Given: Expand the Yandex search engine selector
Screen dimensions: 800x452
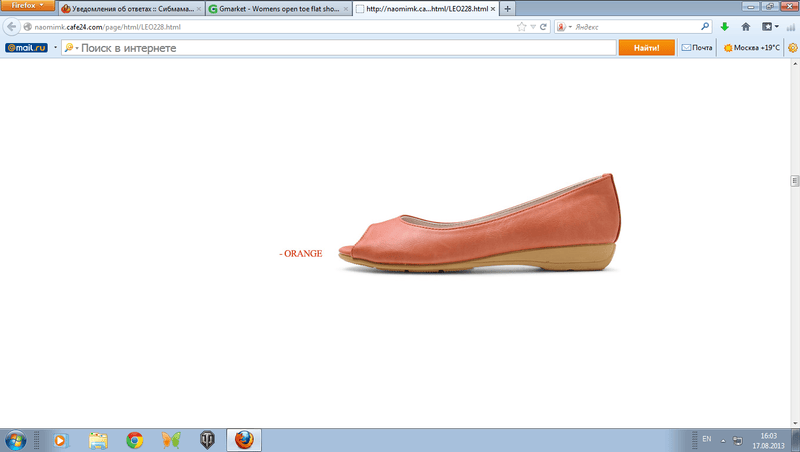Looking at the screenshot, I should click(563, 27).
